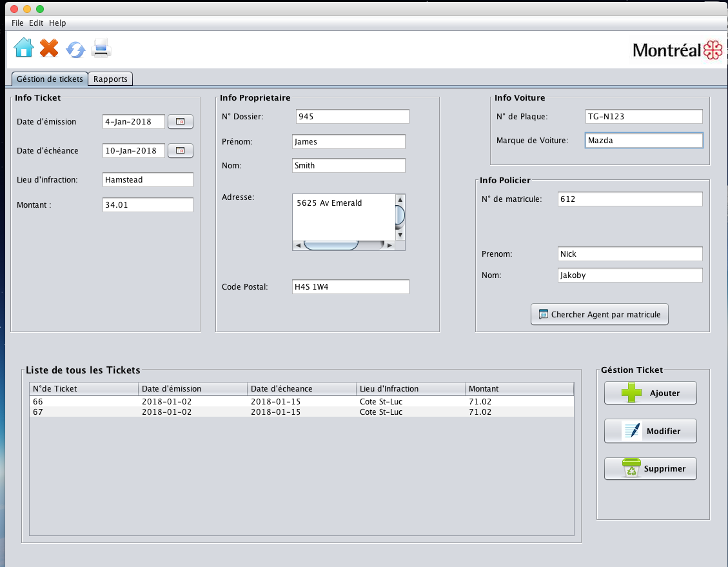The height and width of the screenshot is (567, 728).
Task: Click the printer icon in toolbar
Action: click(102, 48)
